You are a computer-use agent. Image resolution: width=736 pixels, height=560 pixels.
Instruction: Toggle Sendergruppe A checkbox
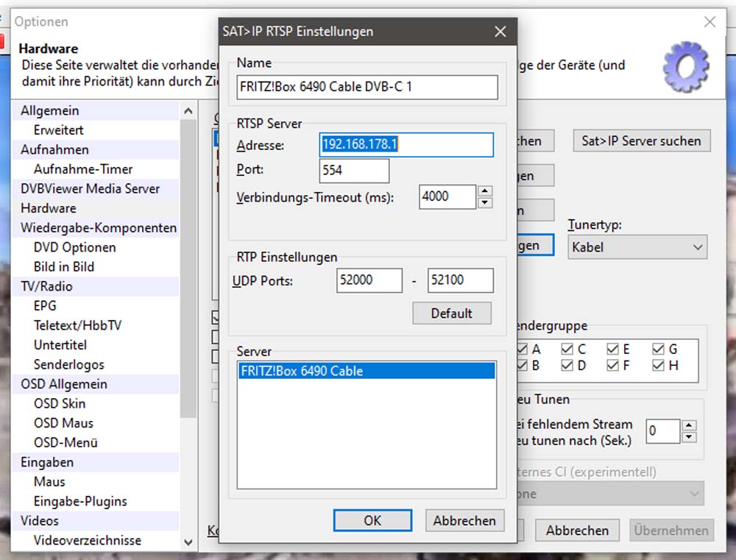click(x=523, y=349)
